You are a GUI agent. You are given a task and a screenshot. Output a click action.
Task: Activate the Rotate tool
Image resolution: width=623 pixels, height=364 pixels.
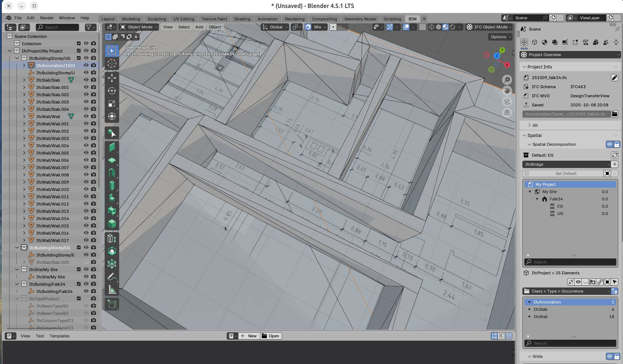[112, 91]
